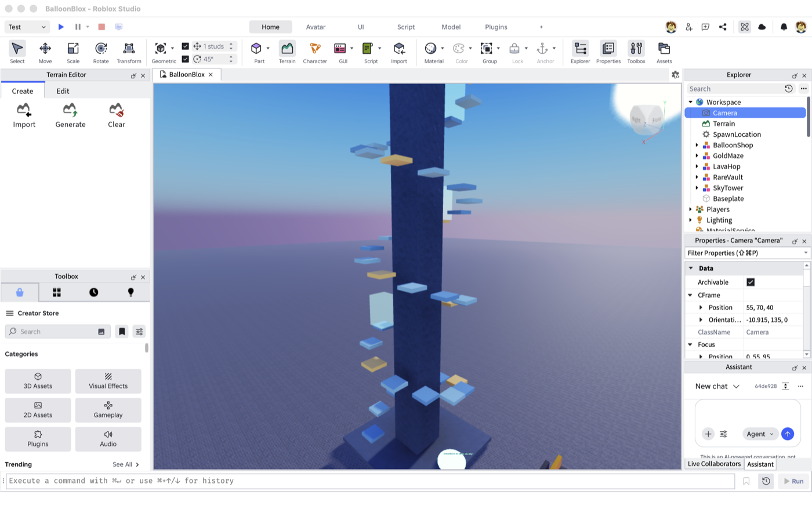
Task: Open the Test mode dropdown
Action: pos(27,27)
